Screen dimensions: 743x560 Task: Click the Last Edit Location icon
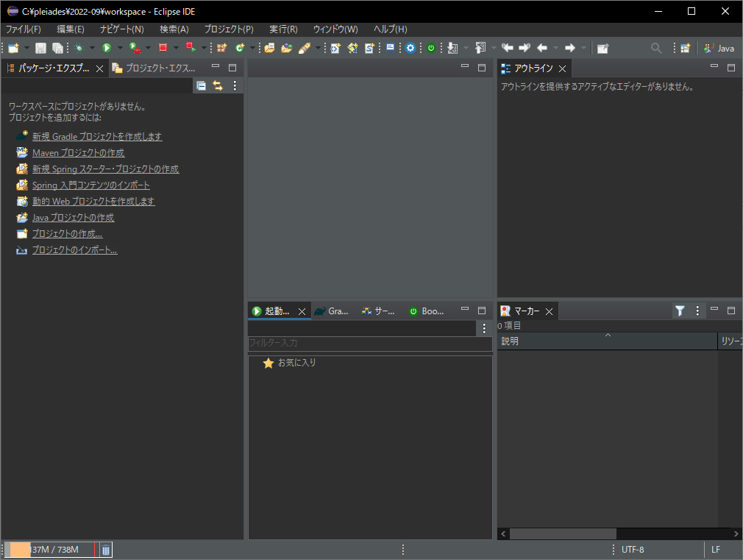(507, 47)
